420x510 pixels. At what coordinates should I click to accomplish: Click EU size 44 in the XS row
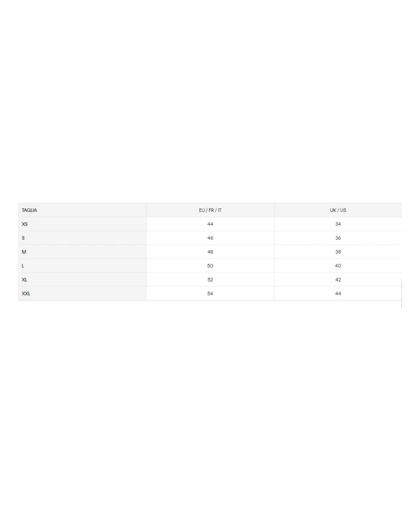210,224
